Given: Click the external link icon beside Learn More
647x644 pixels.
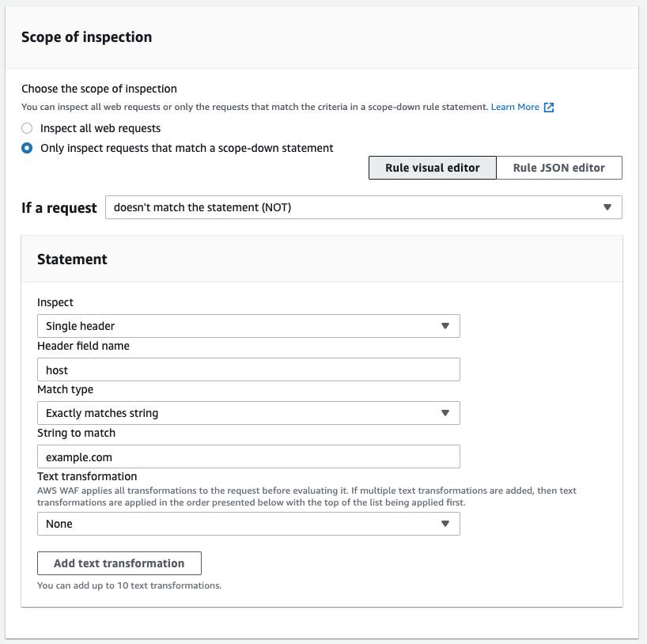Looking at the screenshot, I should (x=549, y=108).
